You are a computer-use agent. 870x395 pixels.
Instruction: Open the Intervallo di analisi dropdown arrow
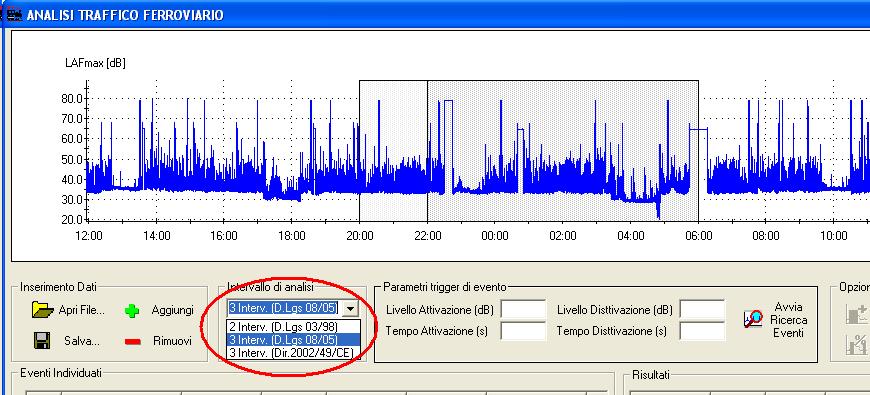click(351, 308)
